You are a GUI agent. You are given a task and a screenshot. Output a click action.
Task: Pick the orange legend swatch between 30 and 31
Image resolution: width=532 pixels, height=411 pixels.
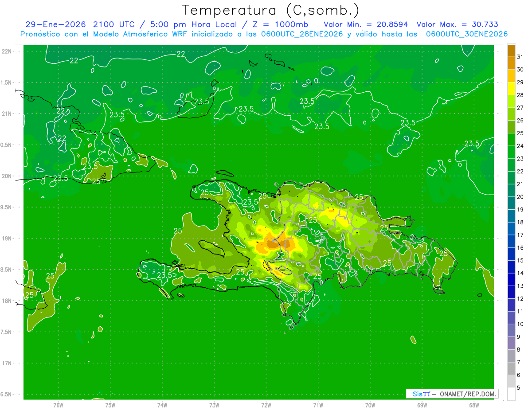[511, 63]
